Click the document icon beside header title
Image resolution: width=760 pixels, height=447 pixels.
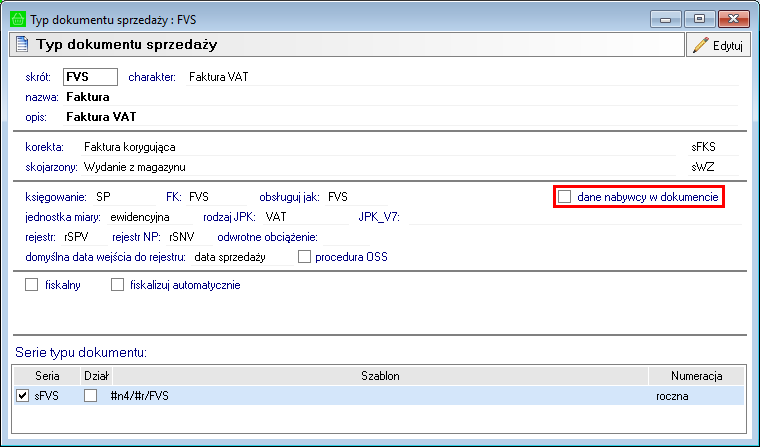point(19,45)
